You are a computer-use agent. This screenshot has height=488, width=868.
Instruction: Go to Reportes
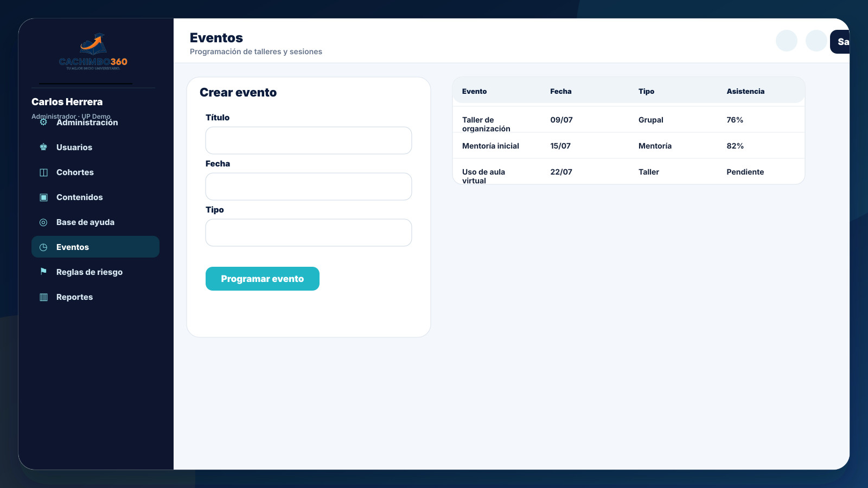tap(95, 297)
